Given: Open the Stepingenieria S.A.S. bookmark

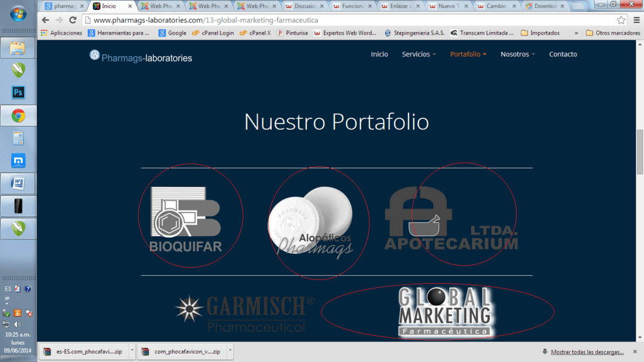Looking at the screenshot, I should click(415, 33).
